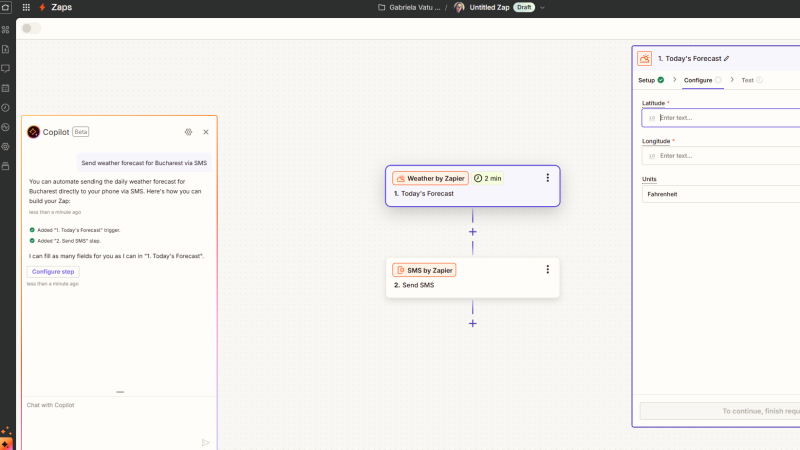Open the activity pulse sidebar icon
The height and width of the screenshot is (450, 800).
pos(6,127)
